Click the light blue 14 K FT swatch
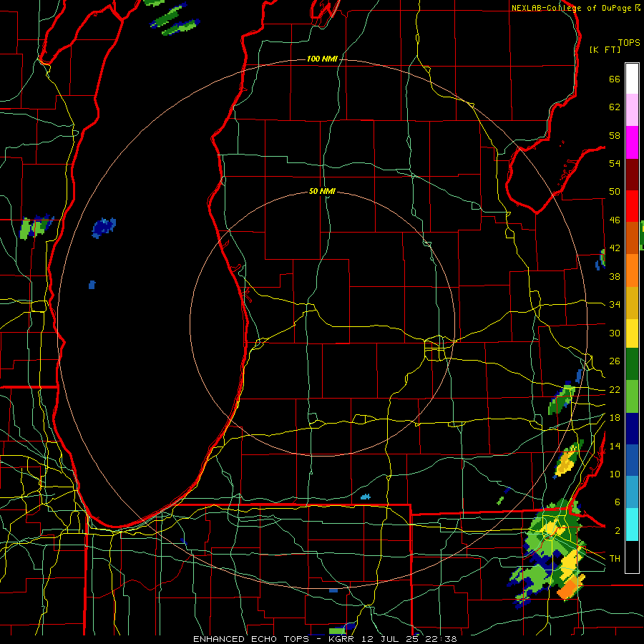The height and width of the screenshot is (644, 644). point(632,492)
